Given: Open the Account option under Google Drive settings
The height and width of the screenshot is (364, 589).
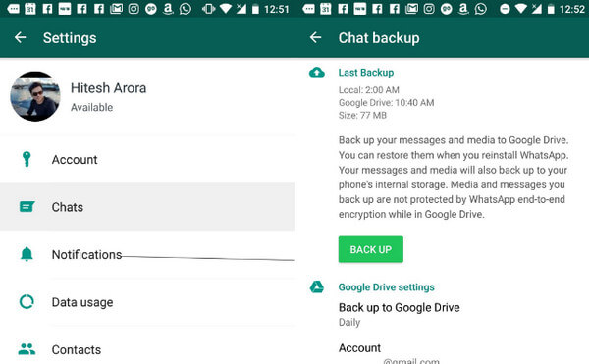Looking at the screenshot, I should click(x=359, y=348).
